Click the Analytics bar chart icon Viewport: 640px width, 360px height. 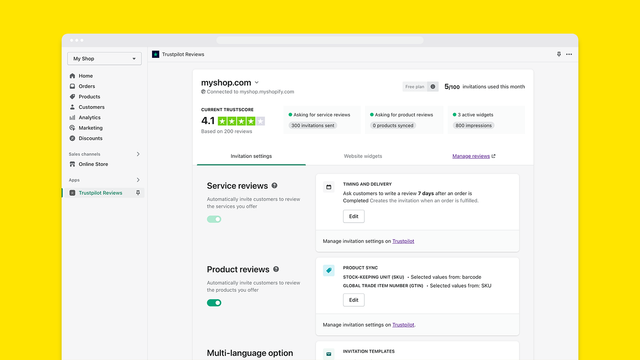[72, 118]
